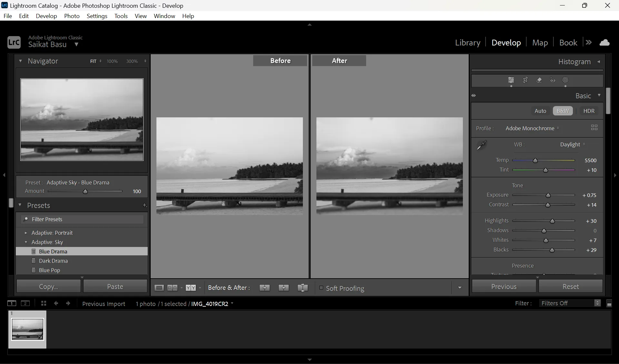Click the Reset button
Screen dimensions: 619x364
coord(571,286)
